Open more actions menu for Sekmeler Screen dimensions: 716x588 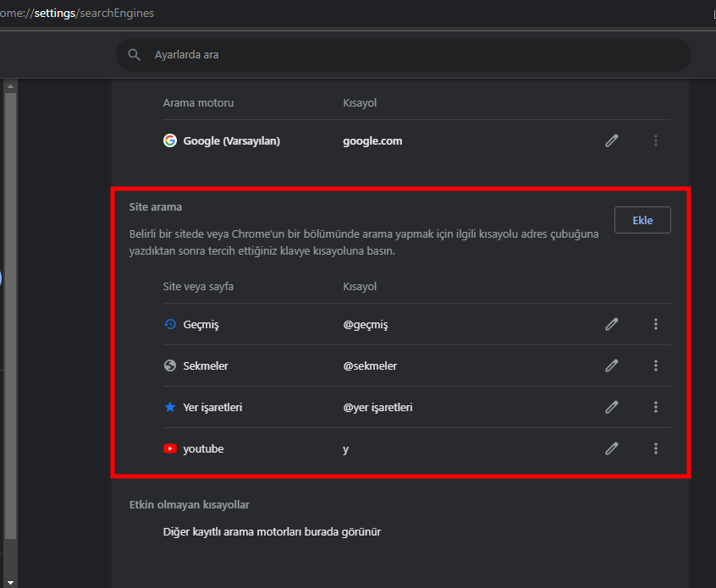656,365
